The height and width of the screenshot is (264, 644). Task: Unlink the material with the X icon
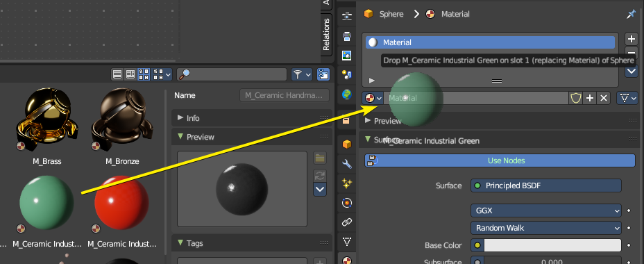pyautogui.click(x=603, y=98)
